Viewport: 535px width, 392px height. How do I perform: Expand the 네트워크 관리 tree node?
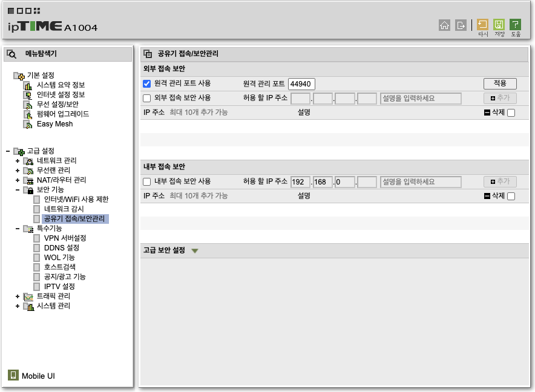(18, 161)
